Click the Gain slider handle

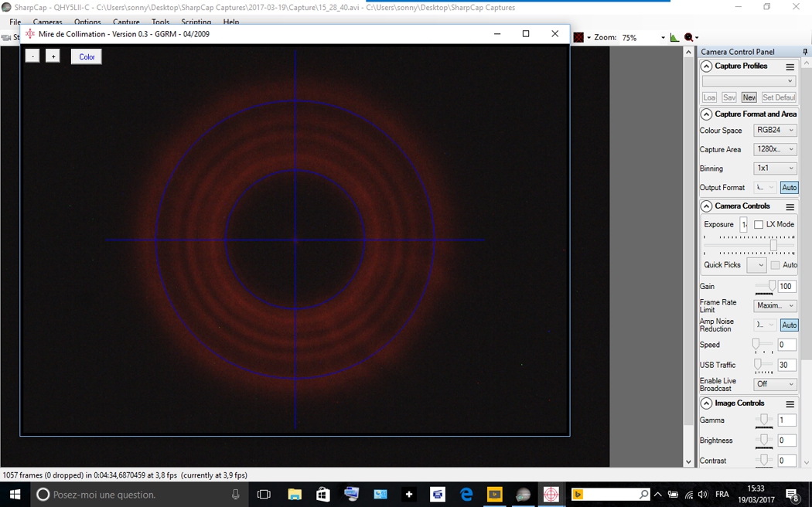coord(772,286)
